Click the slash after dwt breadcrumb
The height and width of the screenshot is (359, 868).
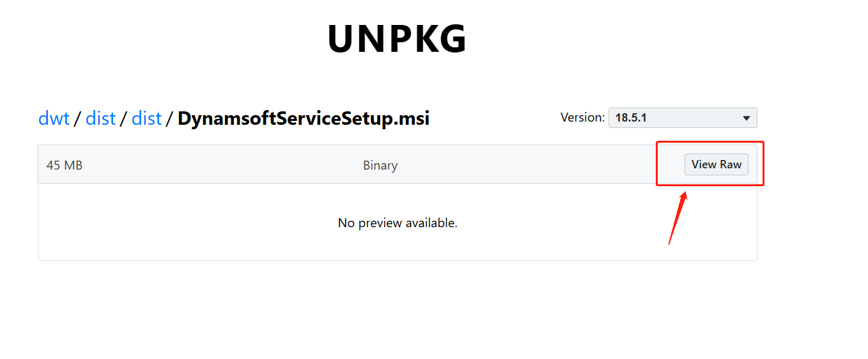(77, 118)
